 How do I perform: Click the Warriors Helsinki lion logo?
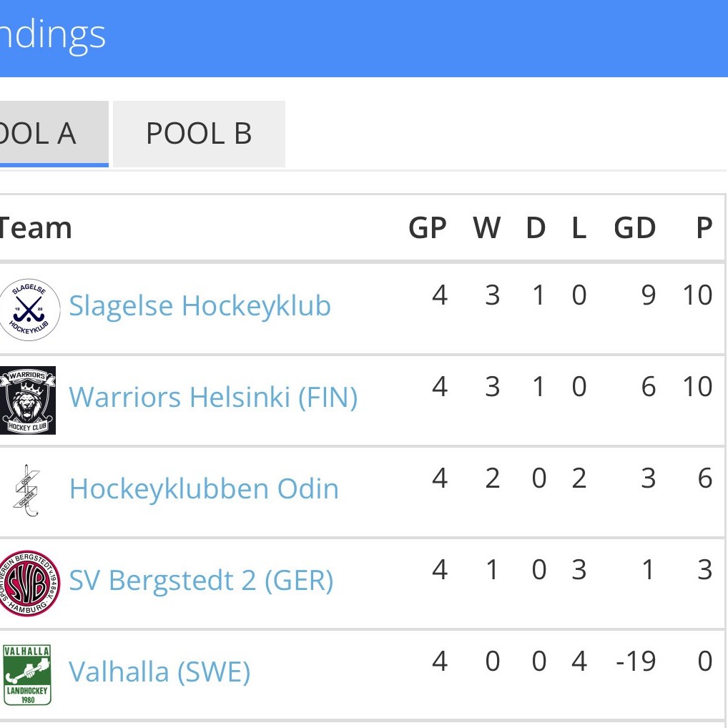click(x=27, y=400)
